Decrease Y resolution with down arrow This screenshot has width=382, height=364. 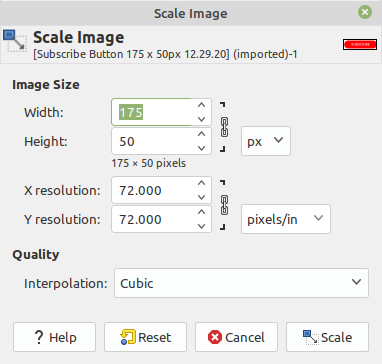201,226
